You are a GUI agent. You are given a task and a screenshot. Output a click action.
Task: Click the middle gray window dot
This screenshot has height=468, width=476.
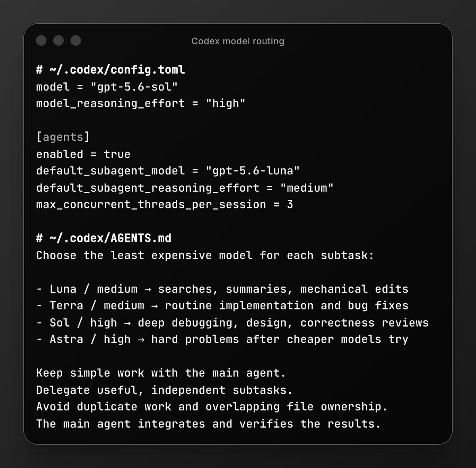(x=58, y=40)
